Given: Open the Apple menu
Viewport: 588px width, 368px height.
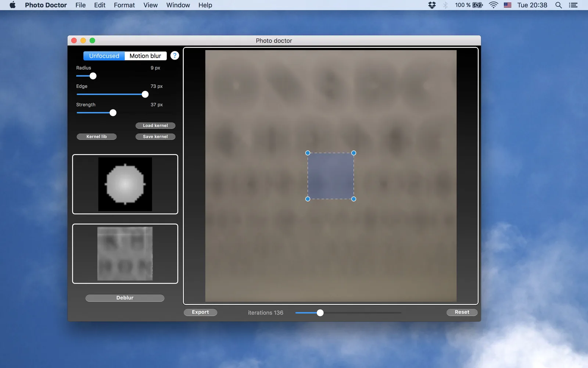Looking at the screenshot, I should [12, 5].
